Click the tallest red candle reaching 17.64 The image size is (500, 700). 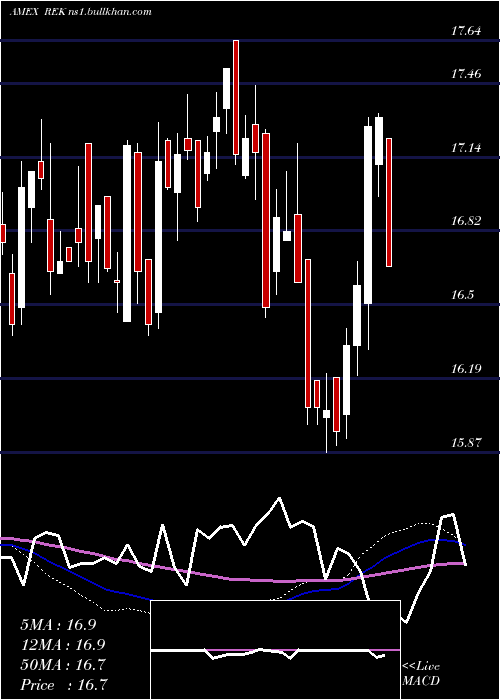click(236, 97)
